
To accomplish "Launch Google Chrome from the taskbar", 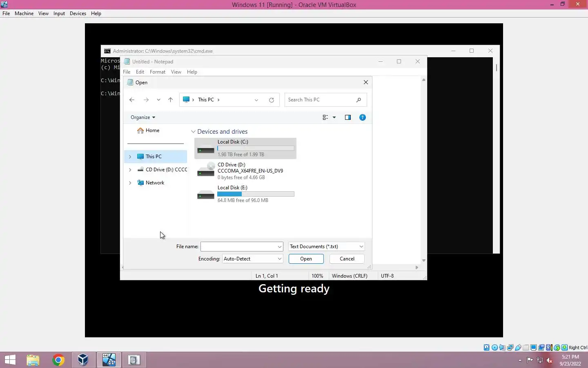I will coord(58,360).
